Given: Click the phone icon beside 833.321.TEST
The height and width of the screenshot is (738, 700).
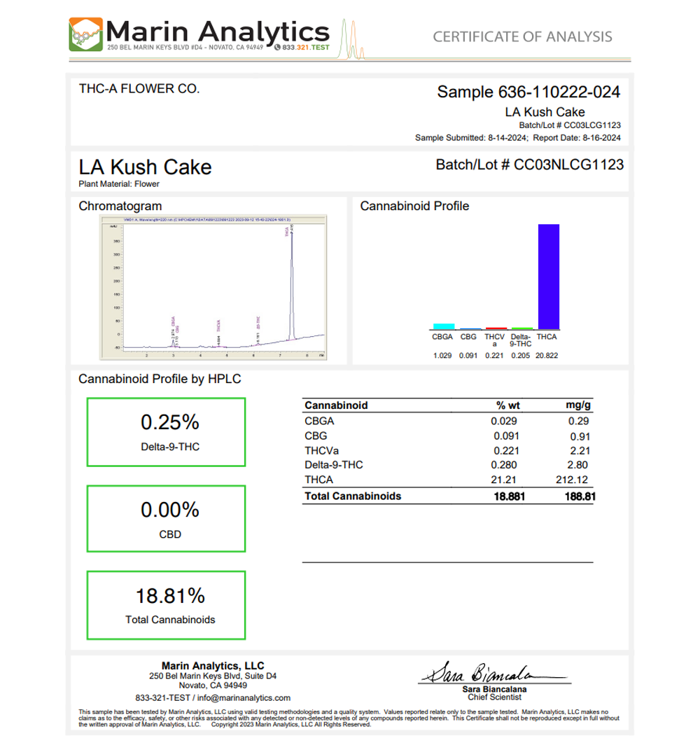Looking at the screenshot, I should tap(277, 48).
